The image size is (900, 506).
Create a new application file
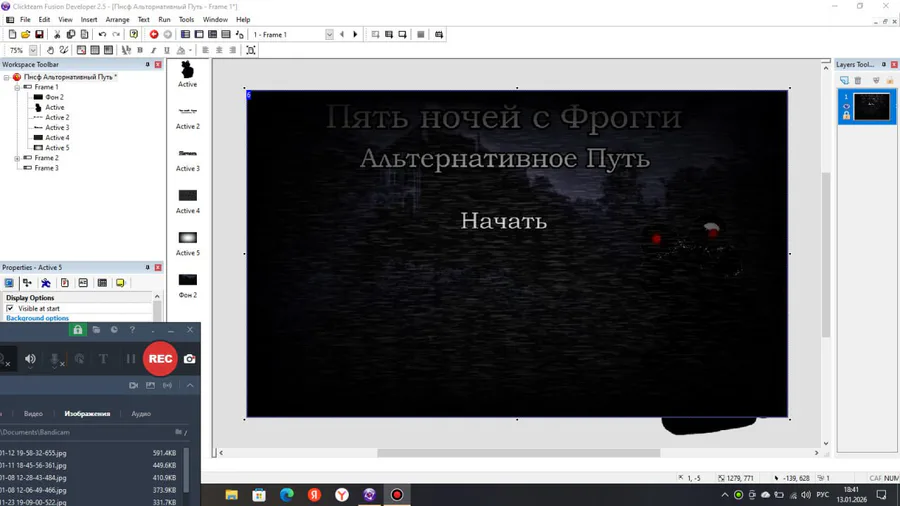click(12, 34)
